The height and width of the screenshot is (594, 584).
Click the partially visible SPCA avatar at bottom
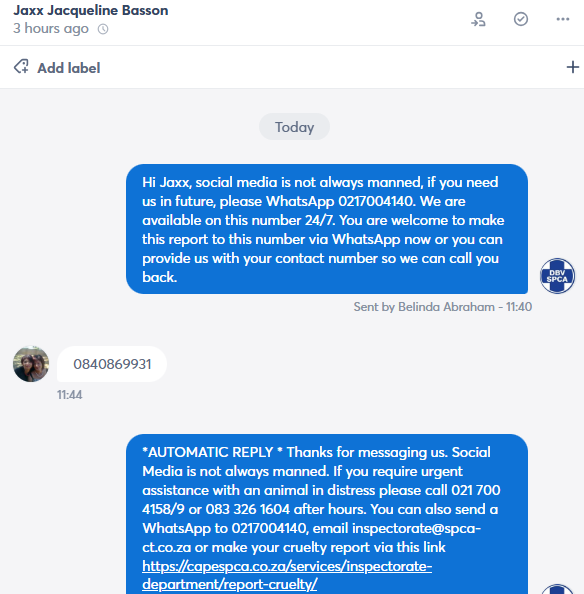(557, 589)
